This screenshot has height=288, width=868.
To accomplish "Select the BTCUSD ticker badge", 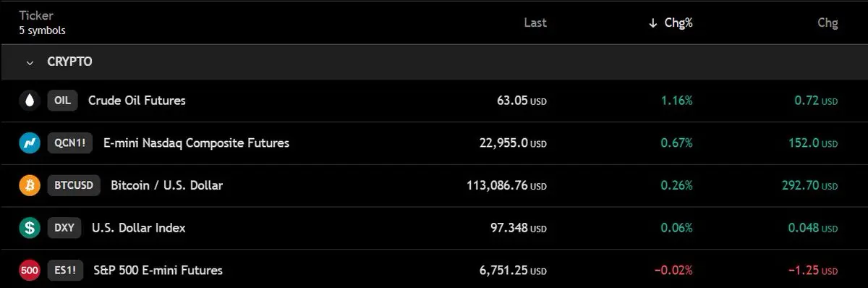I will (x=74, y=185).
